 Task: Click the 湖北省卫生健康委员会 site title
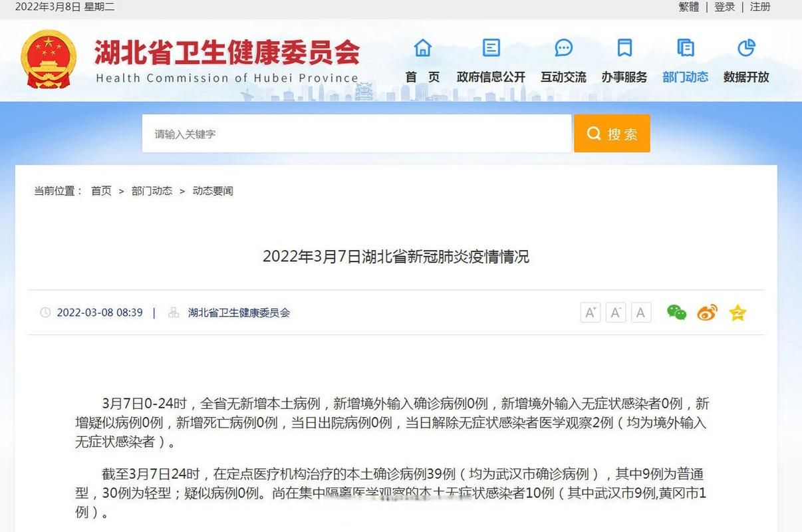tap(227, 52)
